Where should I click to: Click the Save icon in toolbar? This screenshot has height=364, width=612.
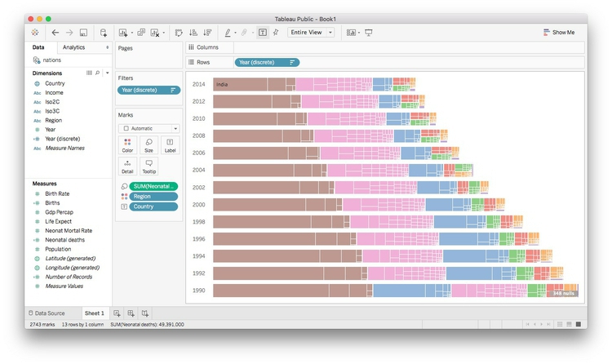coord(83,33)
